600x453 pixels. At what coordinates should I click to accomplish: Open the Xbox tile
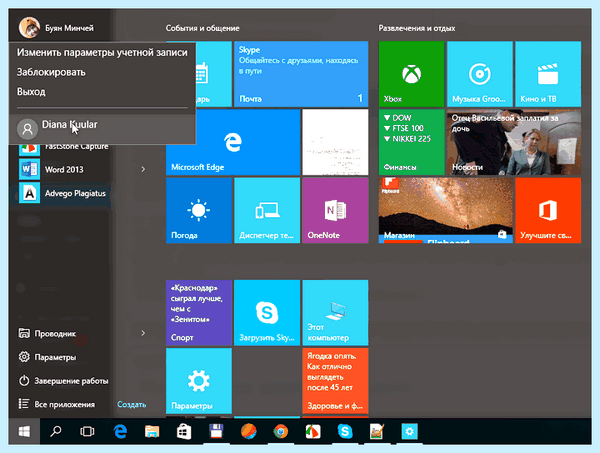point(411,74)
